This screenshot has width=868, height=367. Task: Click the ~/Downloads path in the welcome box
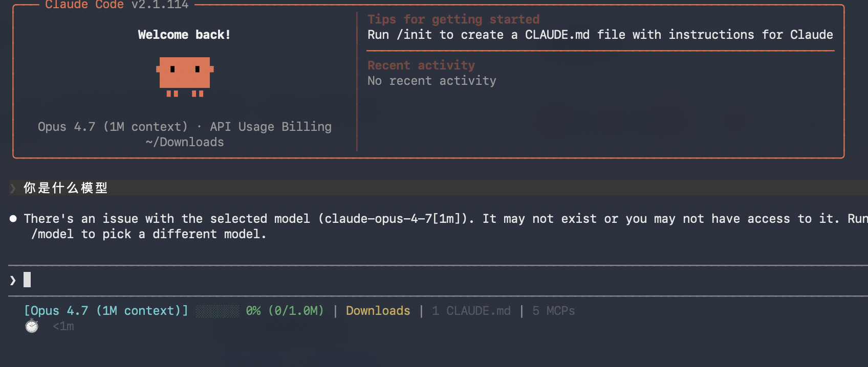[185, 142]
